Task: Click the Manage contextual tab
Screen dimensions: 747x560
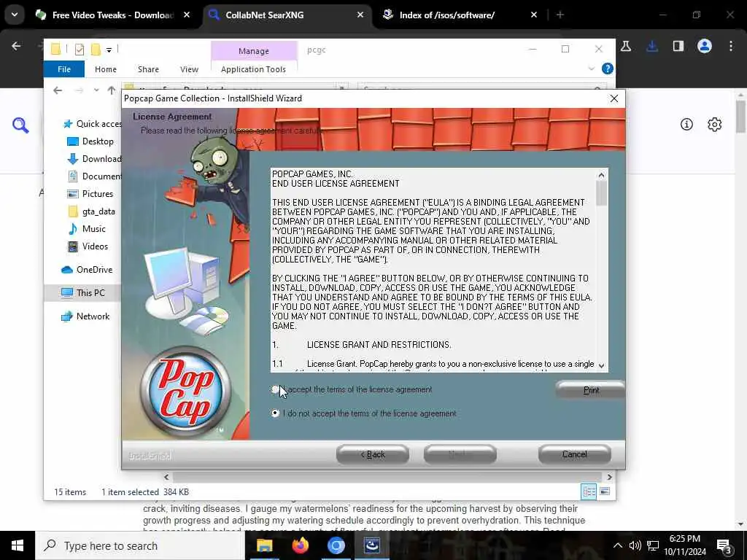Action: (254, 51)
